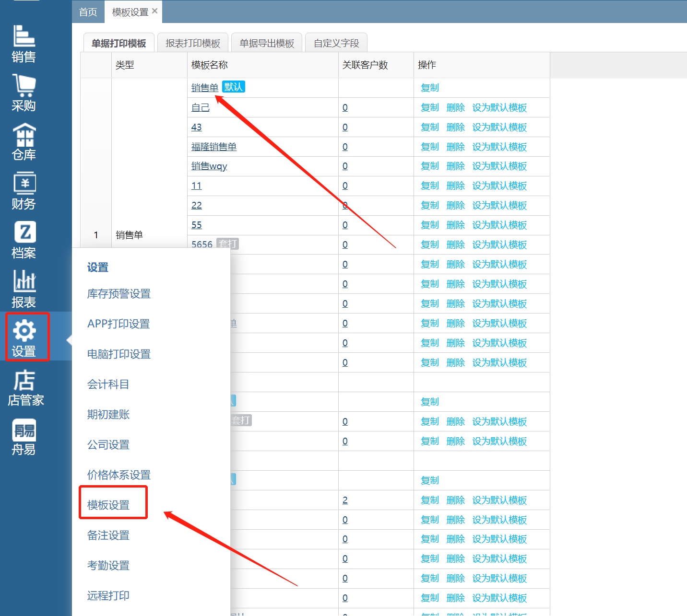The width and height of the screenshot is (687, 616).
Task: Open the 销售 sidebar icon
Action: pos(24,44)
